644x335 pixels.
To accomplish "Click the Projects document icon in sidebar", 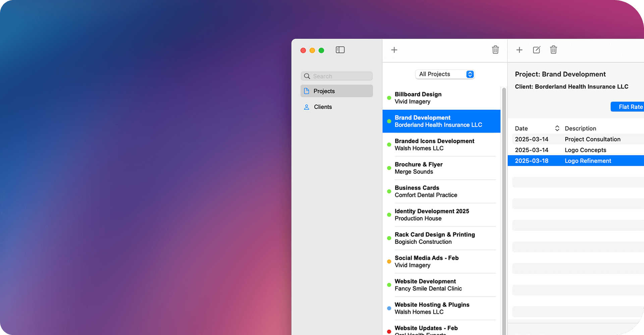I will [306, 91].
